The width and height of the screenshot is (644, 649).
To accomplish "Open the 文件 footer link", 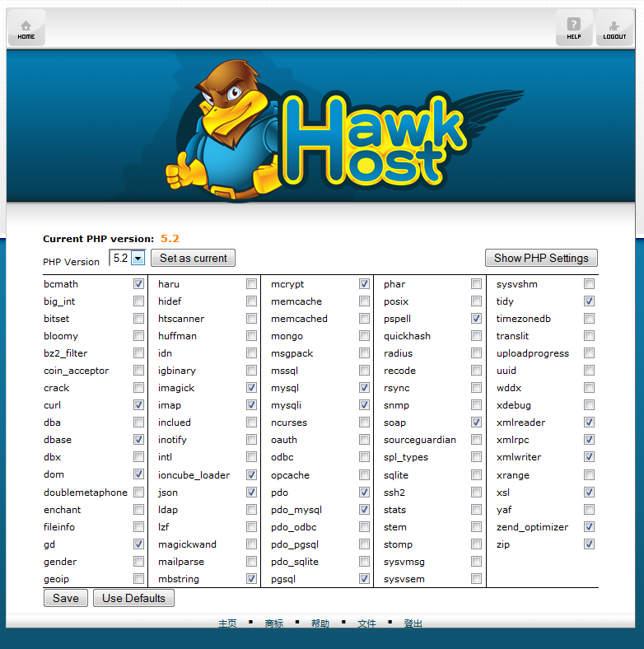I will click(x=366, y=623).
